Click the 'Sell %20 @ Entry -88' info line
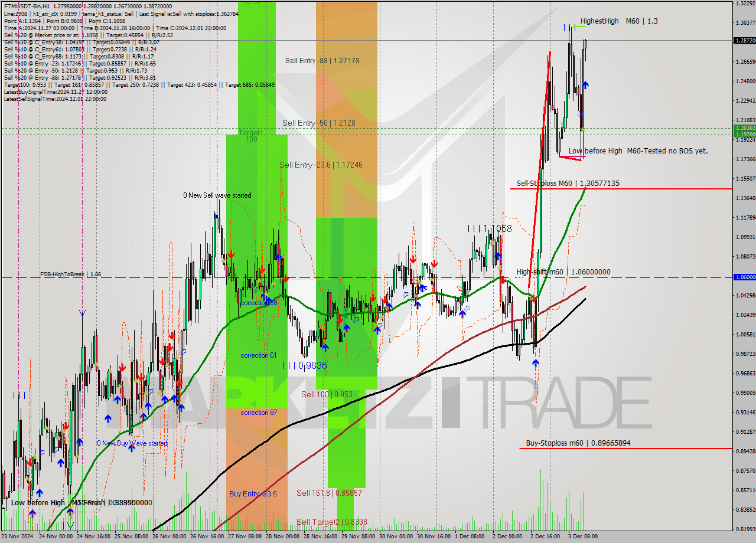Image resolution: width=756 pixels, height=543 pixels. tap(80, 78)
